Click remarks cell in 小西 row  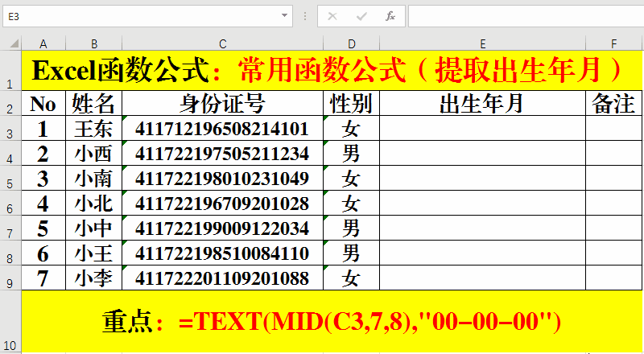(x=614, y=153)
